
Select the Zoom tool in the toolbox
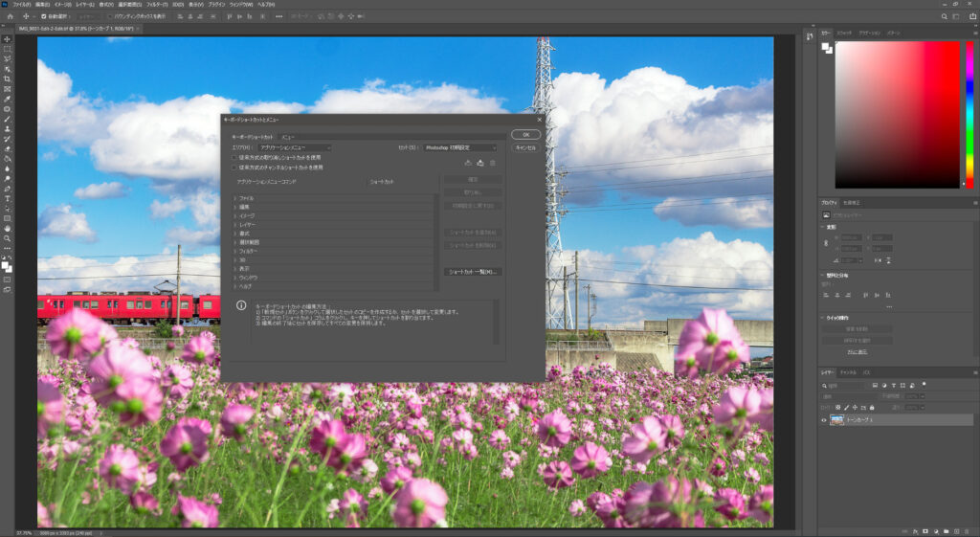tap(7, 238)
